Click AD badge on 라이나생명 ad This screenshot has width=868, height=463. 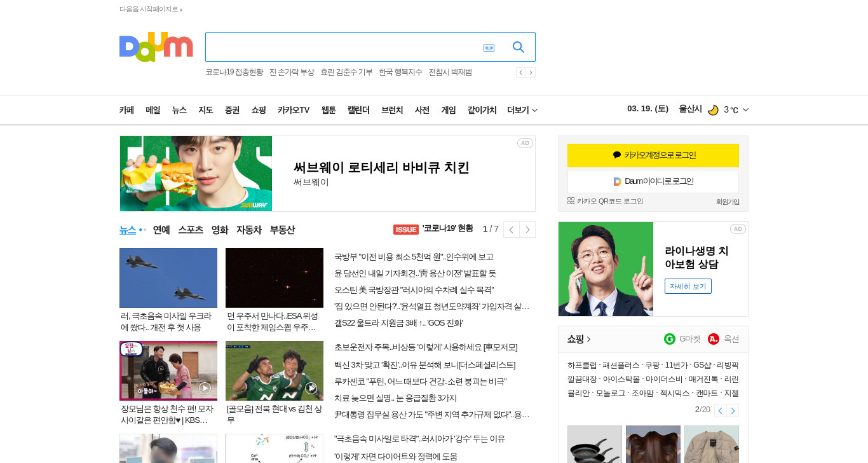tap(738, 229)
